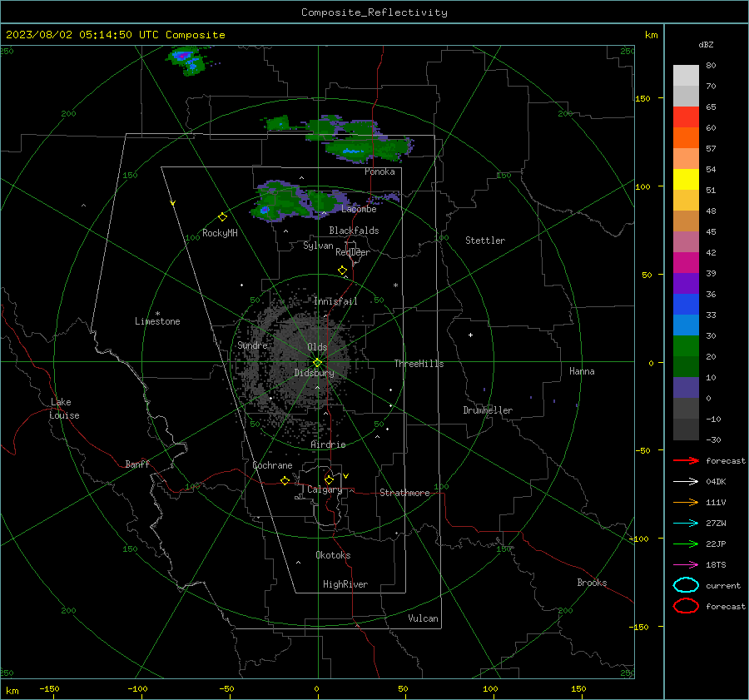Image resolution: width=749 pixels, height=700 pixels.
Task: Click the Sylvan label
Action: pos(318,246)
